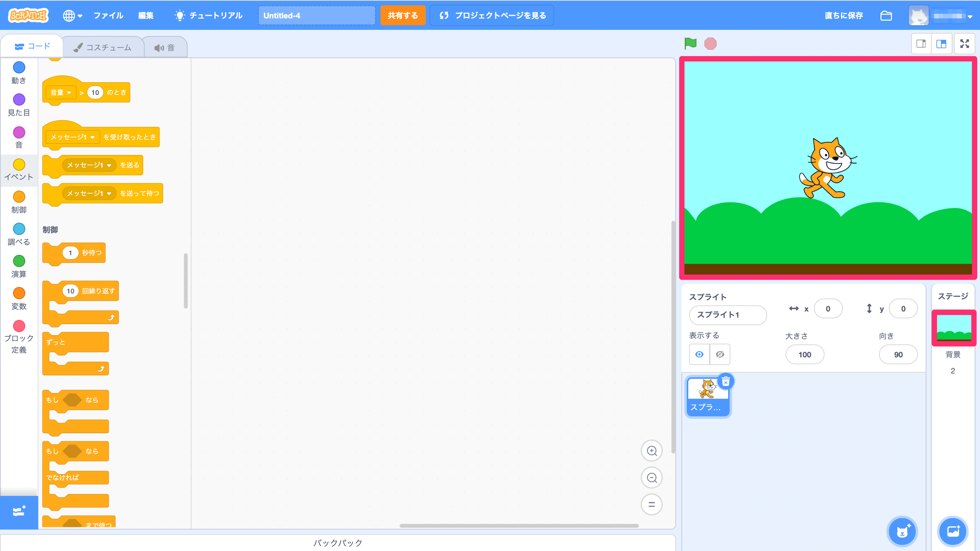Zoom out the code workspace
980x551 pixels.
652,478
